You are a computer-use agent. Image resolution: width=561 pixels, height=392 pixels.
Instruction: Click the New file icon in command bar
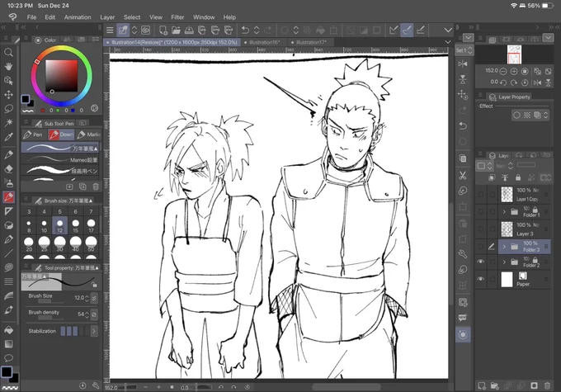tap(163, 30)
